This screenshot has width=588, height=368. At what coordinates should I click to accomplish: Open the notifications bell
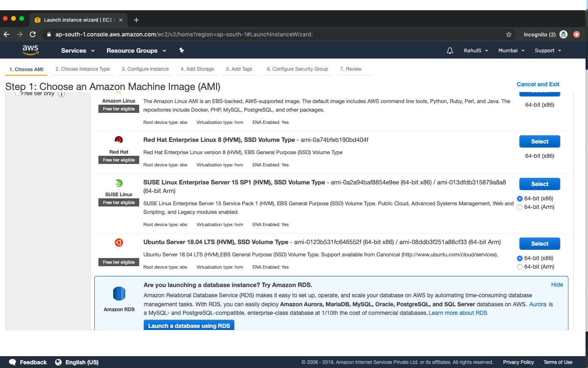pyautogui.click(x=450, y=50)
